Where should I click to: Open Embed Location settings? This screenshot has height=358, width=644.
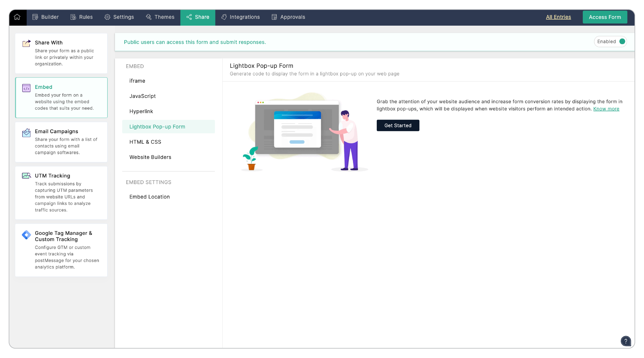(x=149, y=197)
